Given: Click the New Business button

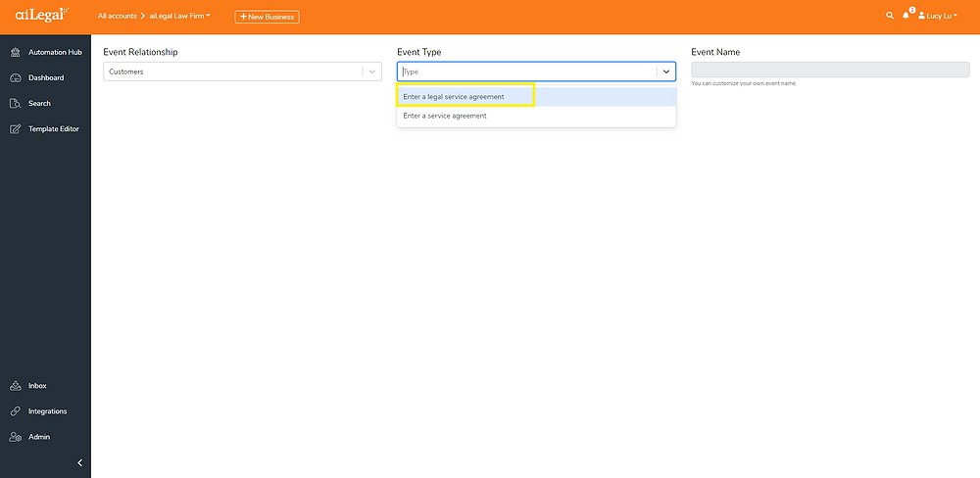Looking at the screenshot, I should click(x=267, y=17).
